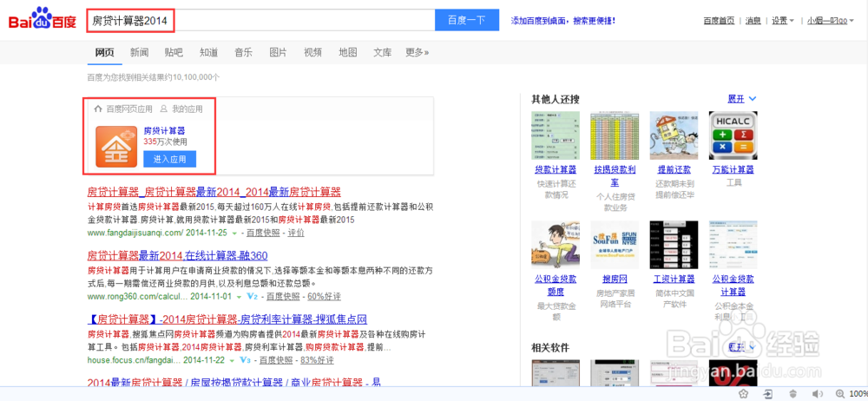Click the star favorites icon in status bar
Viewport: 868px width, 401px height.
tap(744, 394)
